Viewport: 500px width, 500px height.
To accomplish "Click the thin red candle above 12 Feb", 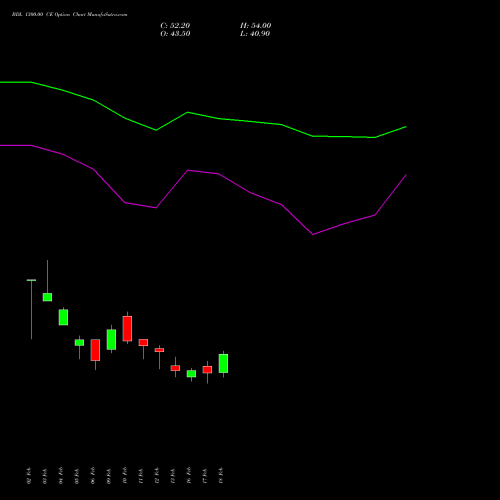I will pyautogui.click(x=159, y=350).
